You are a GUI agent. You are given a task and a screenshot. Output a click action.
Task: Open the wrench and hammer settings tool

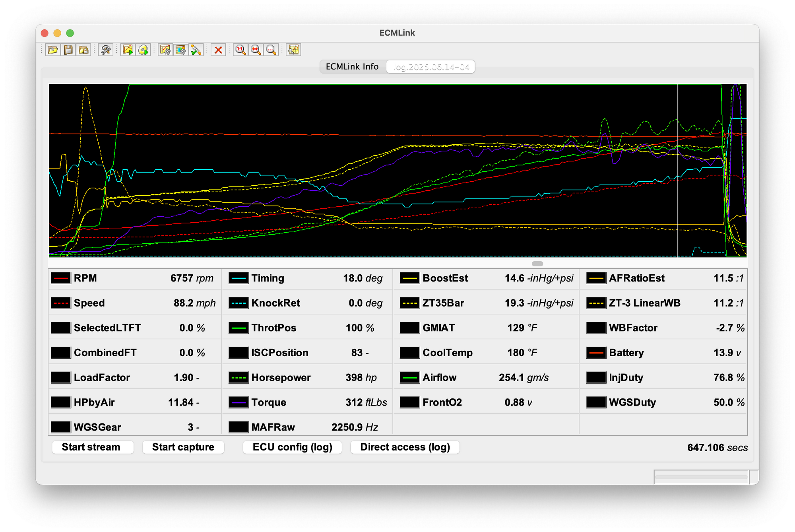pos(105,50)
